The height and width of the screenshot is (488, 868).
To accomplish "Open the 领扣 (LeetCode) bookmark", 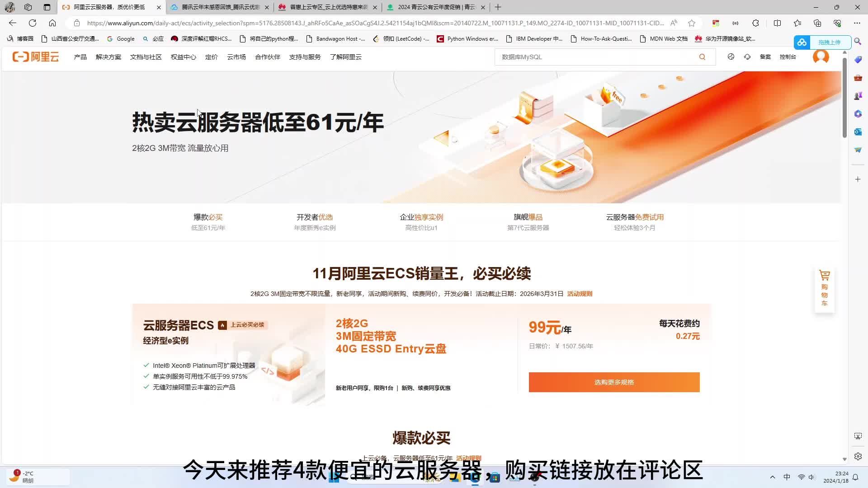I will click(x=401, y=39).
